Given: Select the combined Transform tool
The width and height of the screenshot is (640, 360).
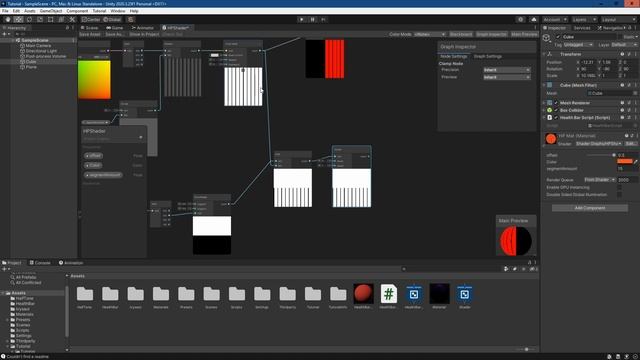Looking at the screenshot, I should tap(61, 19).
